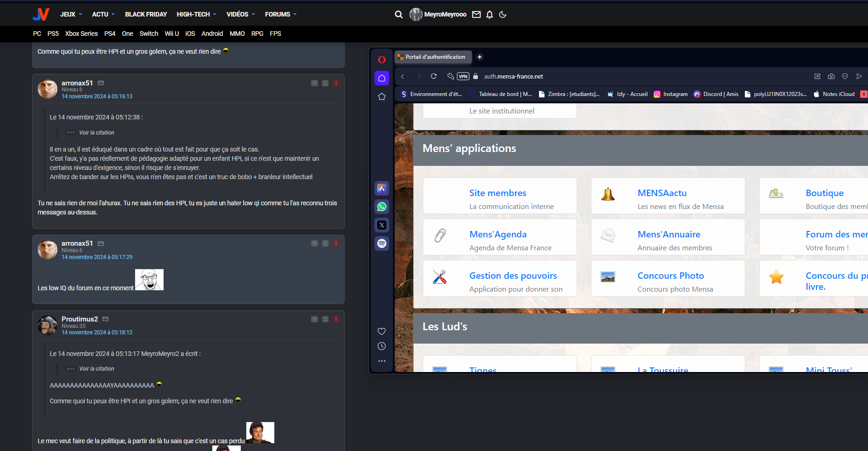Report the Proutimus2 post
Screen dimensions: 868x451
click(x=336, y=319)
